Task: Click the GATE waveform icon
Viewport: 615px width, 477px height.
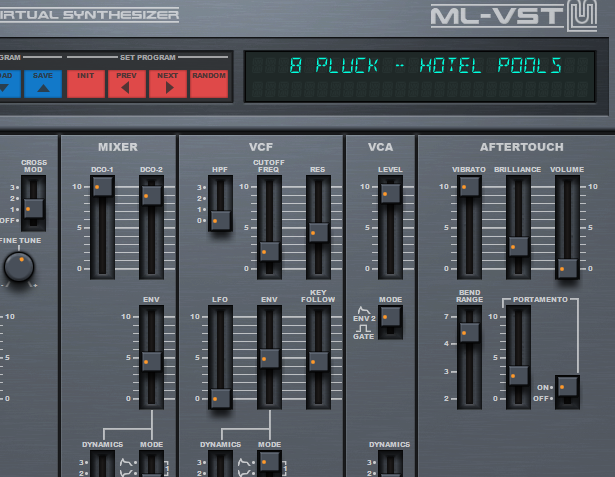Action: pos(363,328)
